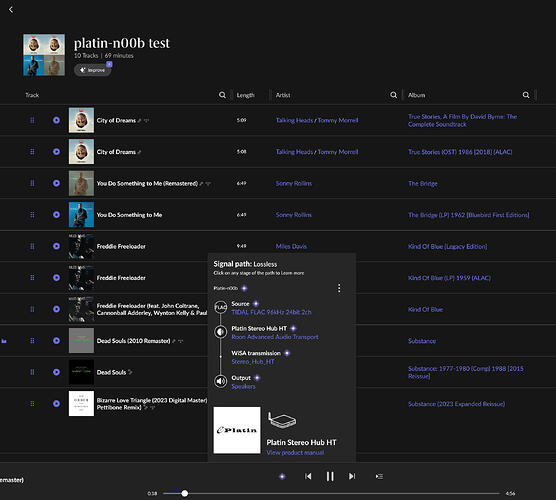Select circle toggle on Bizarre Love Triangle row

[56, 404]
